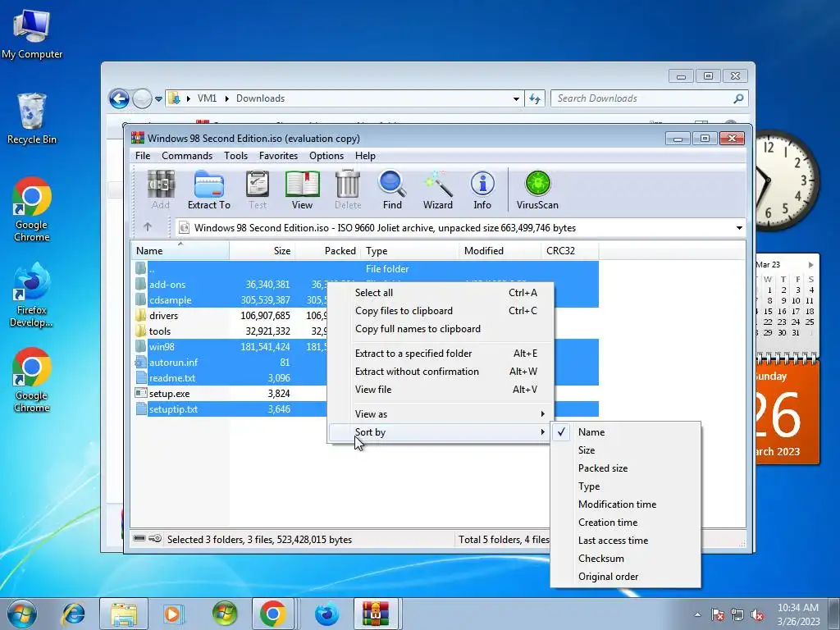Open My Computer desktop icon
Viewport: 840px width, 630px height.
32,33
